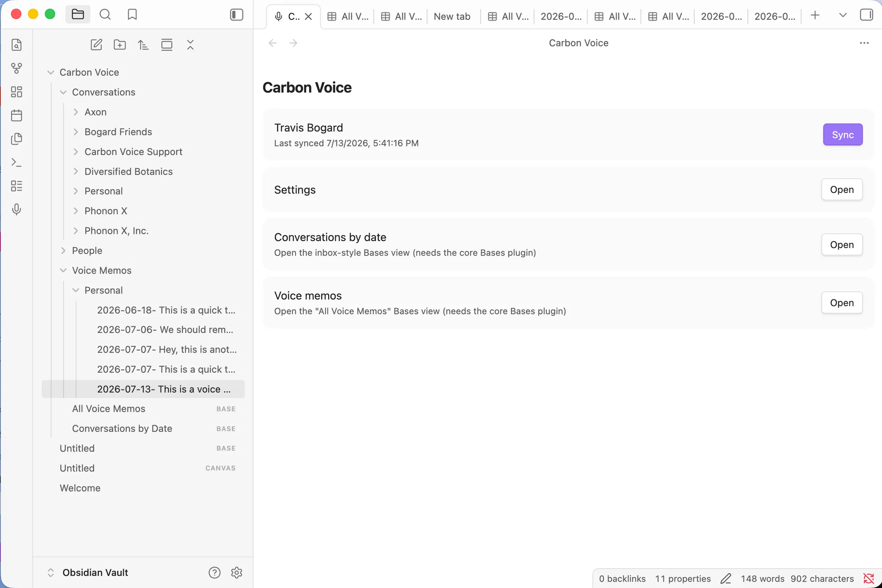
Task: Open the search magnifier icon
Action: coord(105,15)
